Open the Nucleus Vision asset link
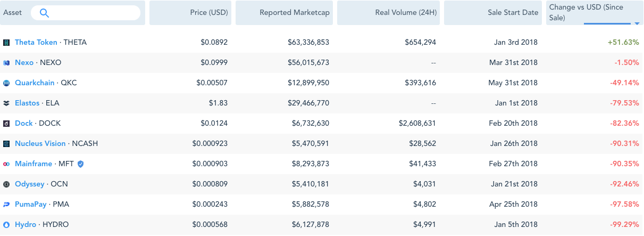The width and height of the screenshot is (644, 236). pyautogui.click(x=40, y=143)
